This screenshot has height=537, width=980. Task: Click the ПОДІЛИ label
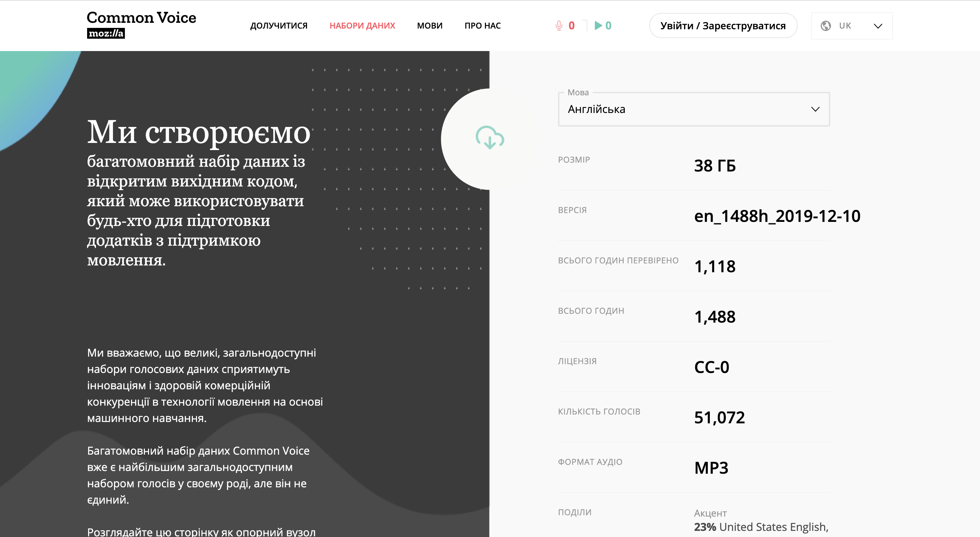tap(574, 512)
